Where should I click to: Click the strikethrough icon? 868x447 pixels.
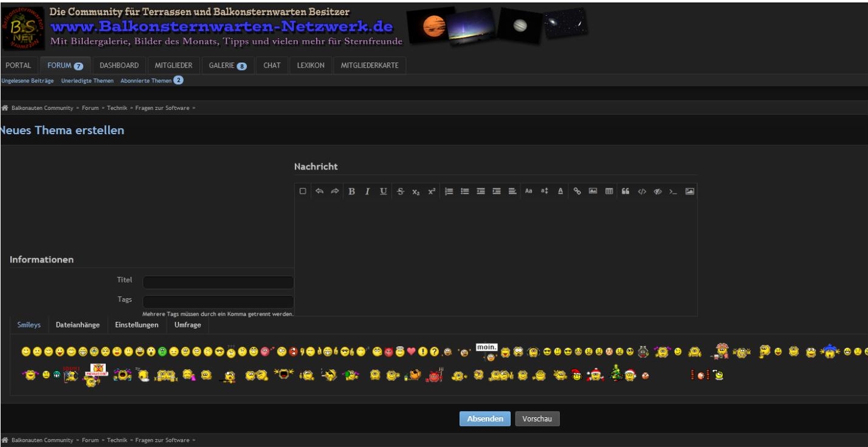[x=400, y=191]
